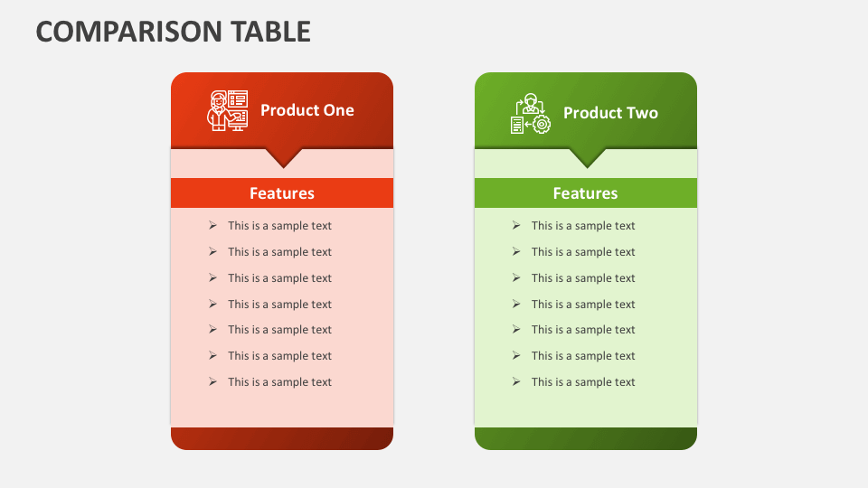Click the workflow gear icon beside Product Two
The width and height of the screenshot is (868, 488).
coord(531,114)
